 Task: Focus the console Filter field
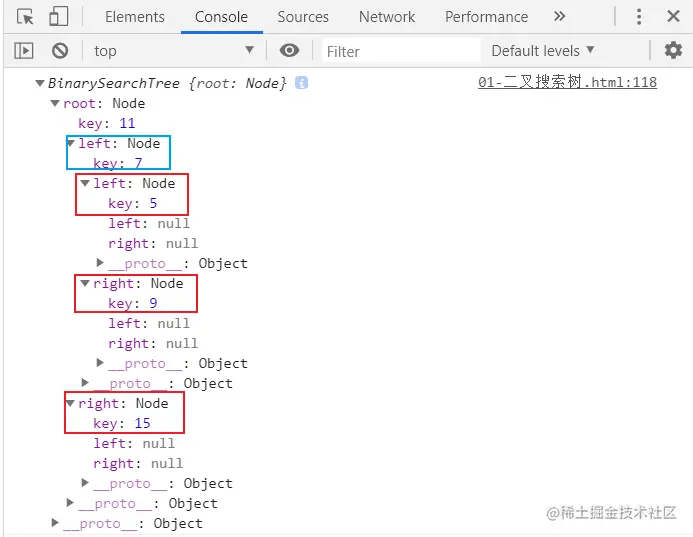[x=401, y=51]
